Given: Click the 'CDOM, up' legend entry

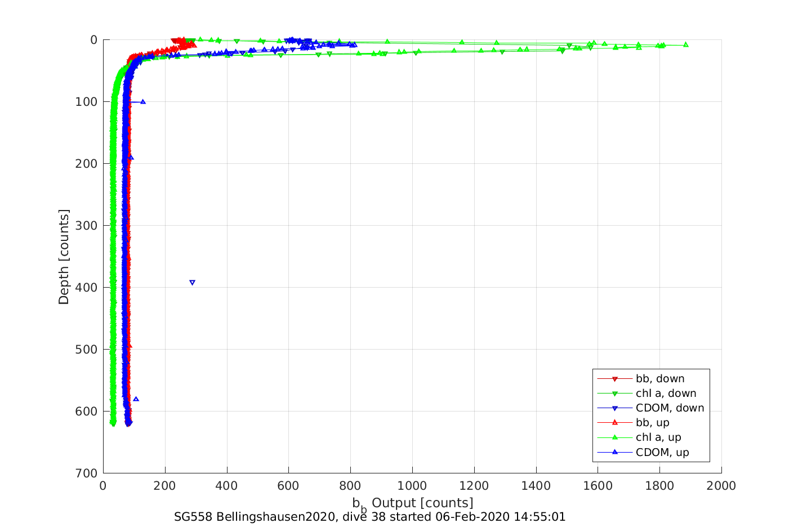Looking at the screenshot, I should [x=643, y=452].
